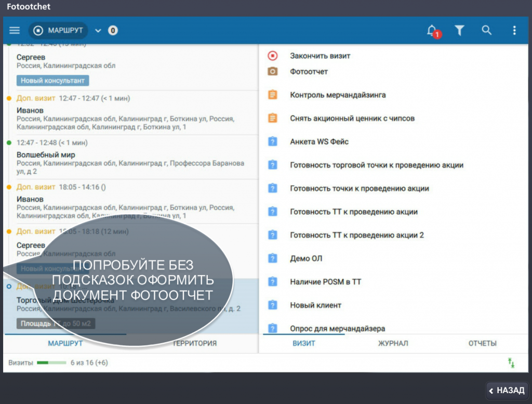Switch to the ВИЗИТ tab
The image size is (532, 404).
[303, 344]
